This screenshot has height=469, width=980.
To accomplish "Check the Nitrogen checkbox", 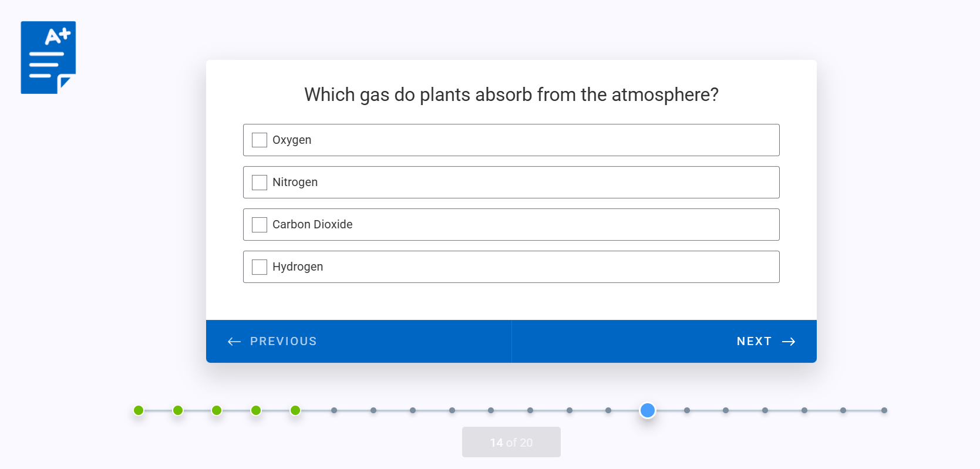I will click(x=260, y=182).
